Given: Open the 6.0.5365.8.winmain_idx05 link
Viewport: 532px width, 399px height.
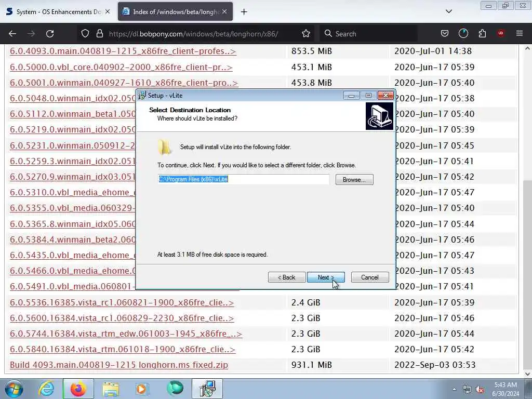Looking at the screenshot, I should pos(73,224).
